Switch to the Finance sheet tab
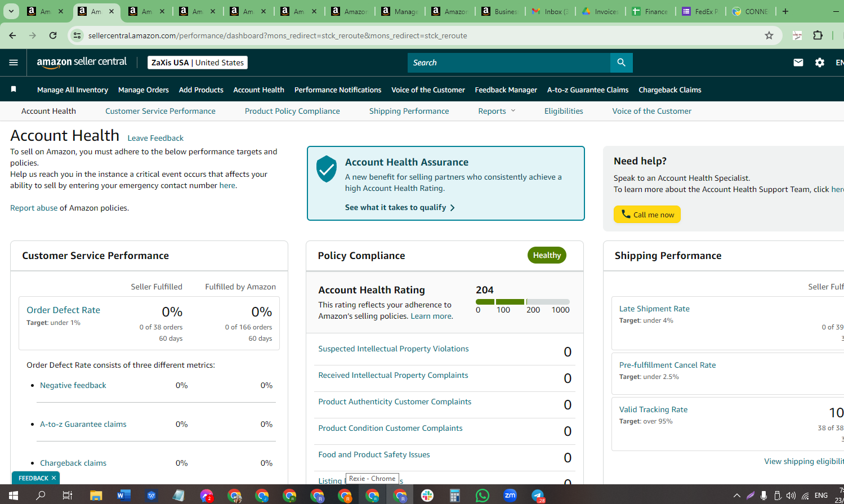 pos(650,11)
